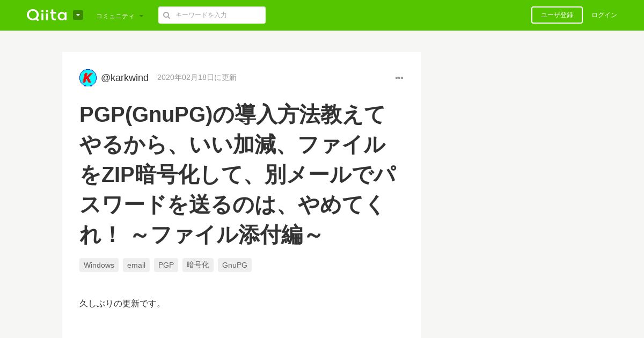
Task: Select the PGP tag
Action: [166, 265]
